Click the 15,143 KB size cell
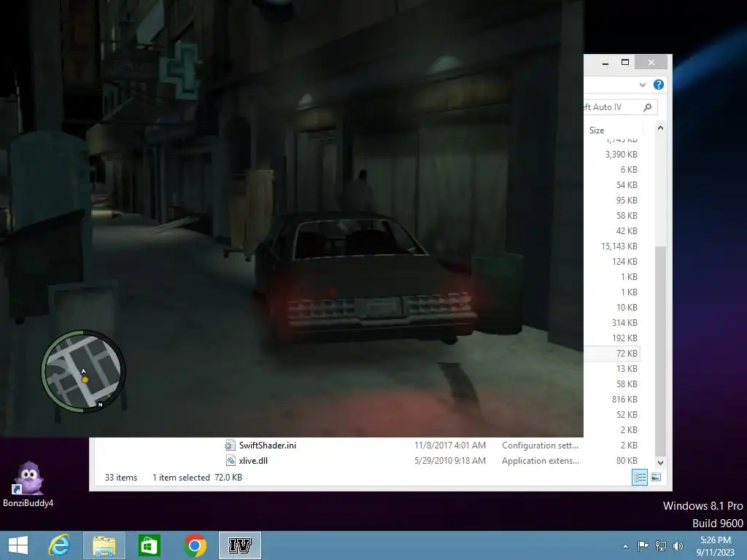This screenshot has width=747, height=560. point(619,246)
